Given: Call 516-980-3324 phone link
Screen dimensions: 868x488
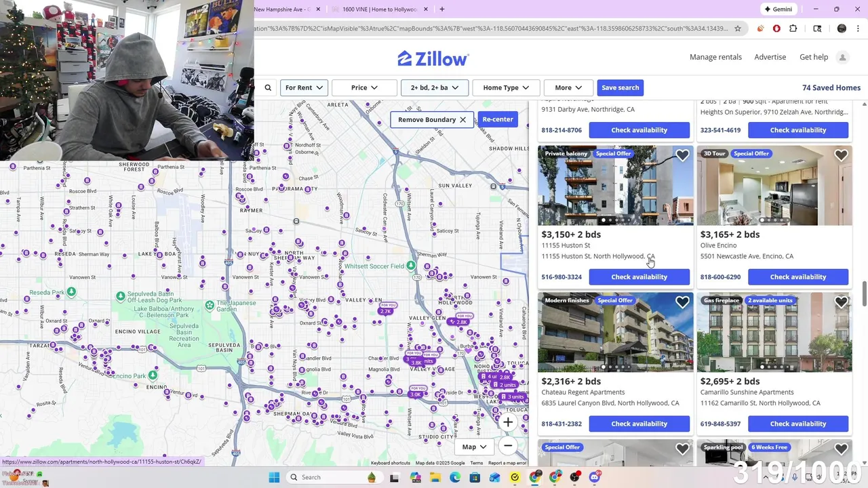Looking at the screenshot, I should click(x=561, y=277).
